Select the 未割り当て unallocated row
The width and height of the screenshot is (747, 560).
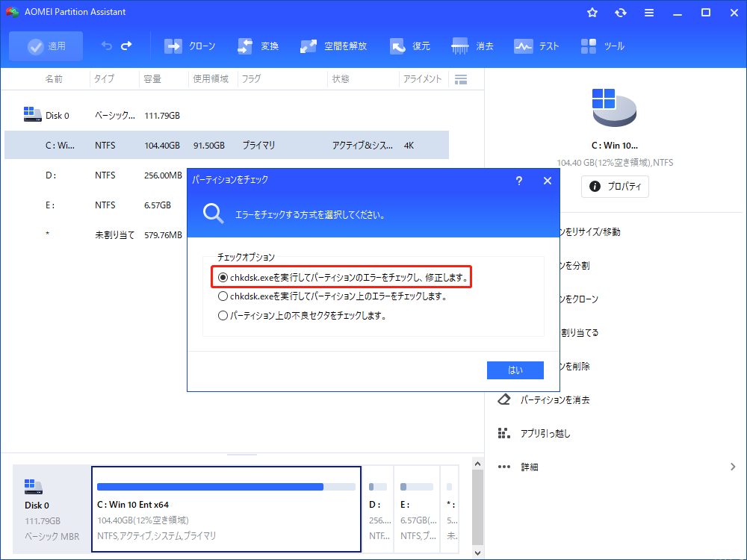coord(96,234)
